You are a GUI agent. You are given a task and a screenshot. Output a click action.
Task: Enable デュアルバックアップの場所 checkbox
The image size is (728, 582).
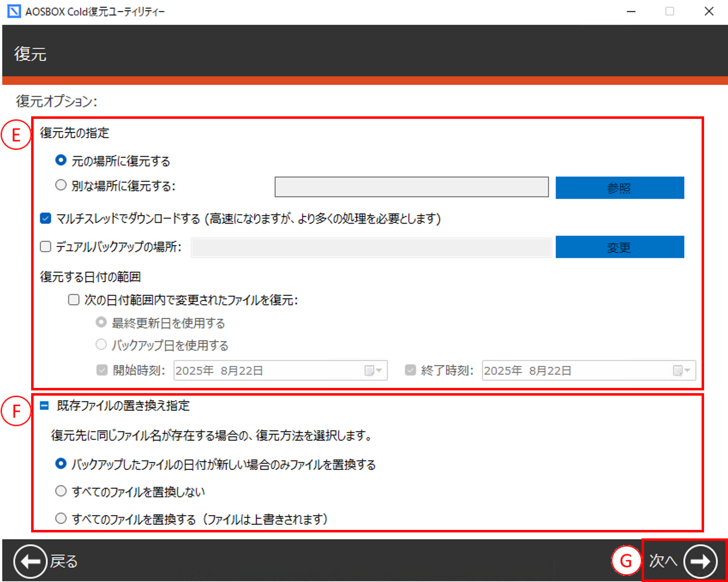pyautogui.click(x=46, y=247)
